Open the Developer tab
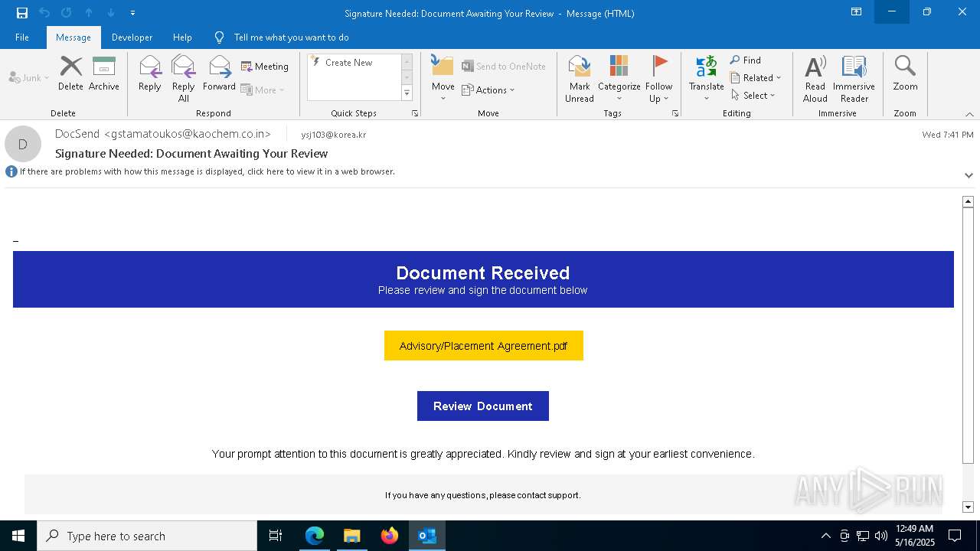Viewport: 980px width, 551px height. 132,37
